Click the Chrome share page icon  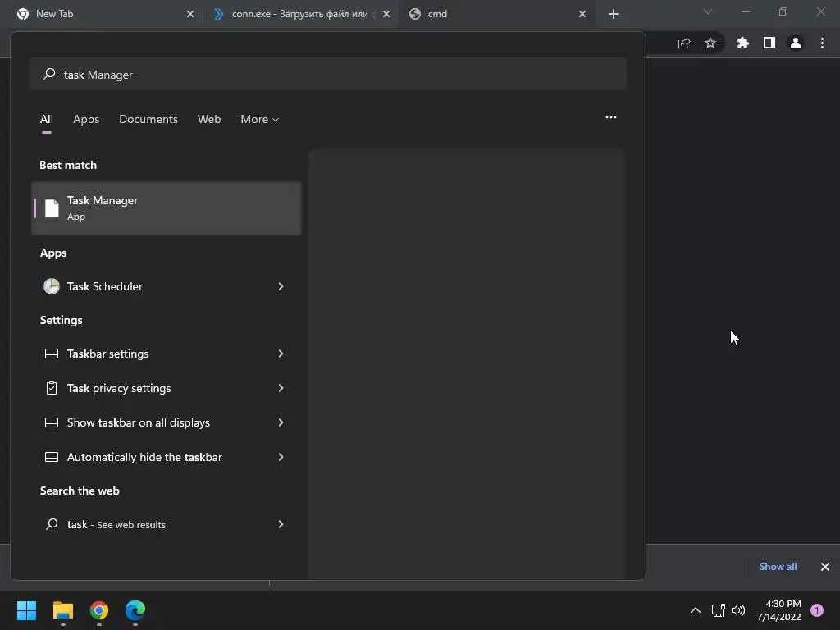[x=684, y=43]
